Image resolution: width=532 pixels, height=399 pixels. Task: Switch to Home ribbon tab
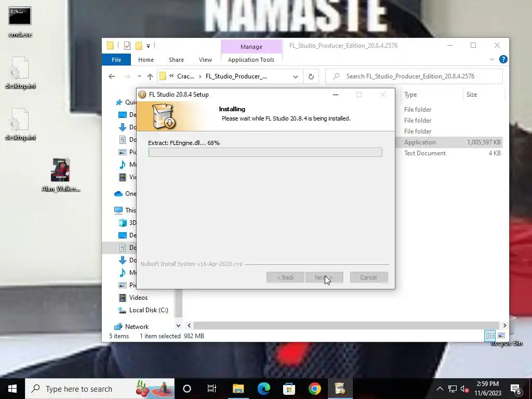coord(146,60)
